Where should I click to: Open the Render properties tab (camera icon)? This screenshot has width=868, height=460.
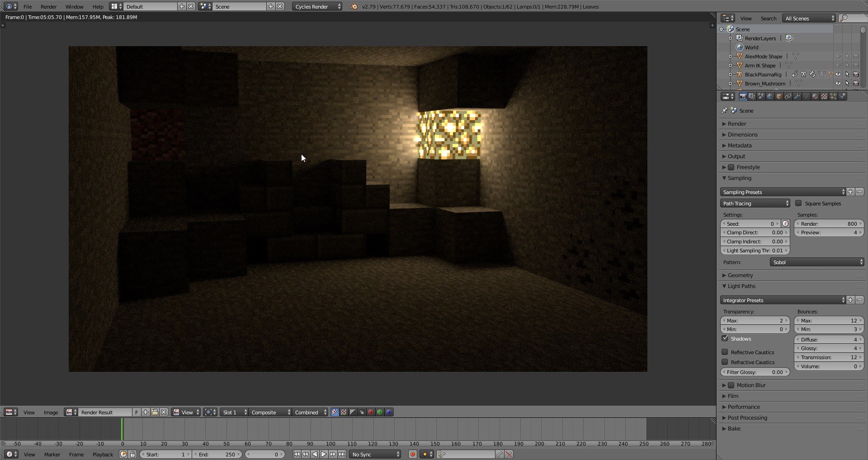(742, 96)
